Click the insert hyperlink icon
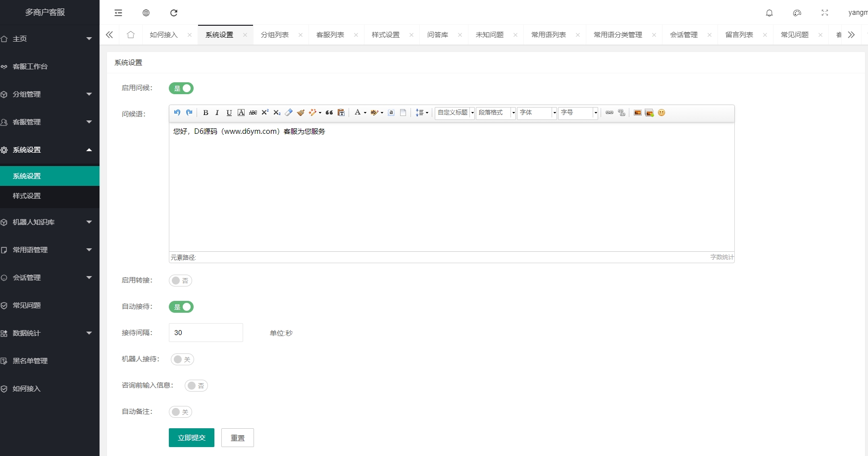The height and width of the screenshot is (456, 868). tap(610, 113)
